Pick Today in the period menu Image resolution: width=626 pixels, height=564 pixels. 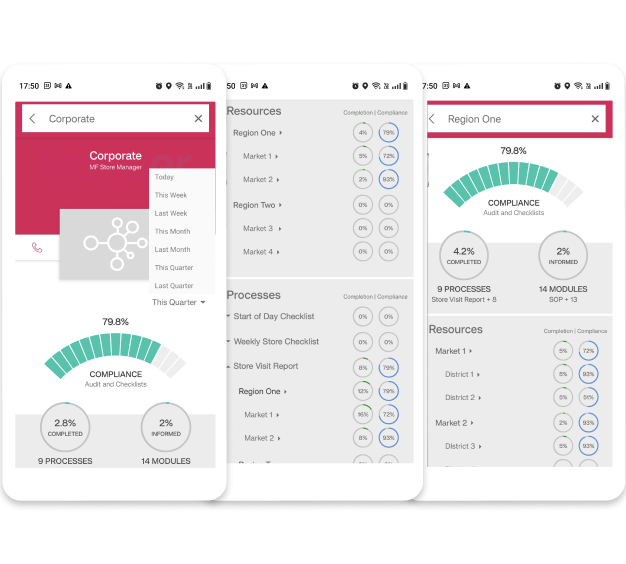tap(164, 177)
